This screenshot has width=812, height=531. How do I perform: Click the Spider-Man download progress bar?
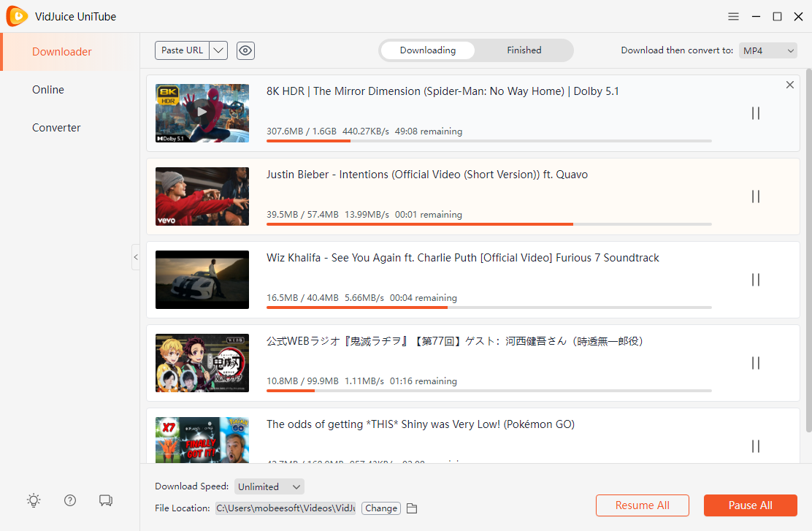489,141
